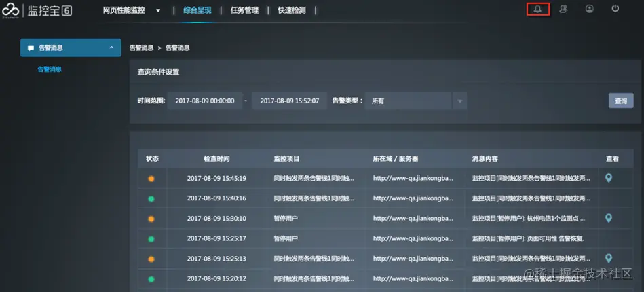Open the user management icon in header
Viewport: 644px width, 292px height.
point(563,9)
